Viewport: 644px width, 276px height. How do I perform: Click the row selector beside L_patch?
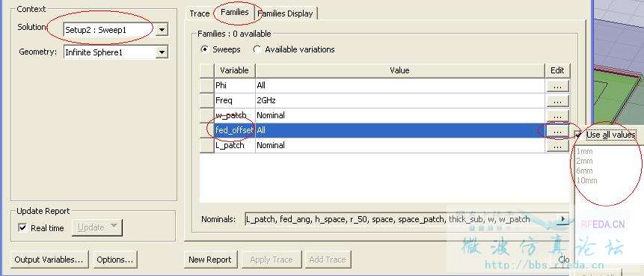207,145
